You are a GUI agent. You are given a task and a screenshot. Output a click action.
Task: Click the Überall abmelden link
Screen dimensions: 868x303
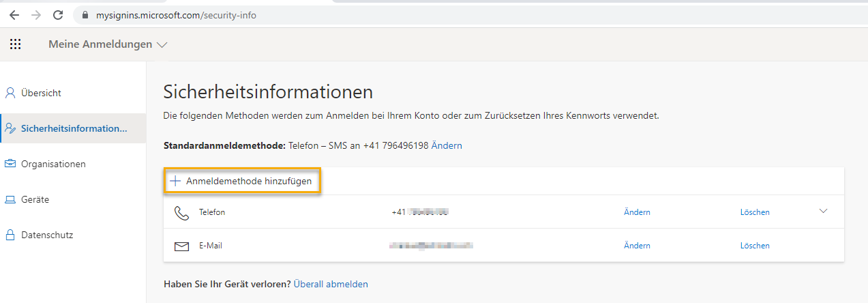[331, 284]
